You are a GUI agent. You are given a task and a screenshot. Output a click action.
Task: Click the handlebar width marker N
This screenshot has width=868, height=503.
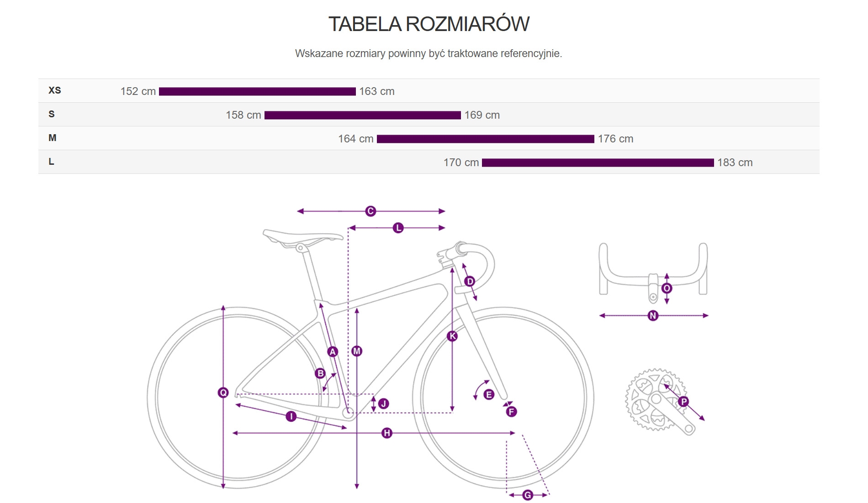(653, 315)
